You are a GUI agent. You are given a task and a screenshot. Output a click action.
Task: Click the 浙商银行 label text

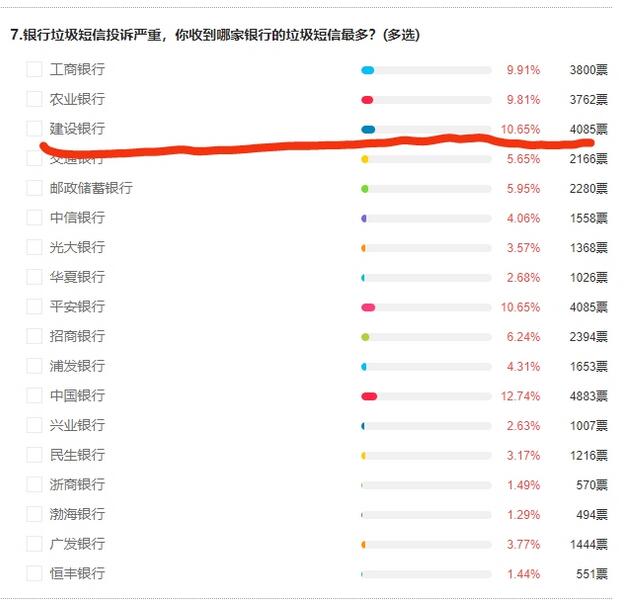click(77, 484)
